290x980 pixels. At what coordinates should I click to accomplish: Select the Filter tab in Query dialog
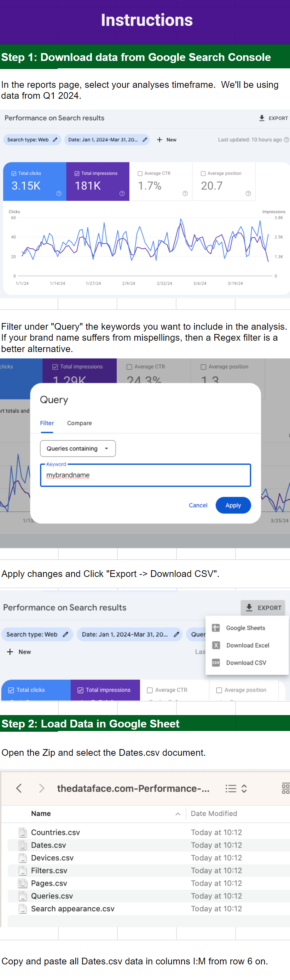[x=47, y=423]
